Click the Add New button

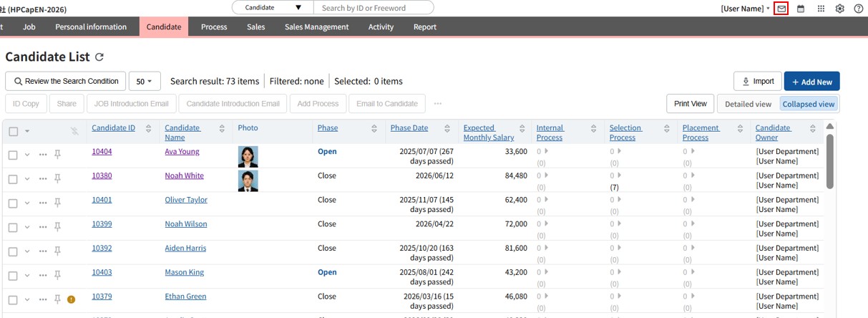click(811, 82)
